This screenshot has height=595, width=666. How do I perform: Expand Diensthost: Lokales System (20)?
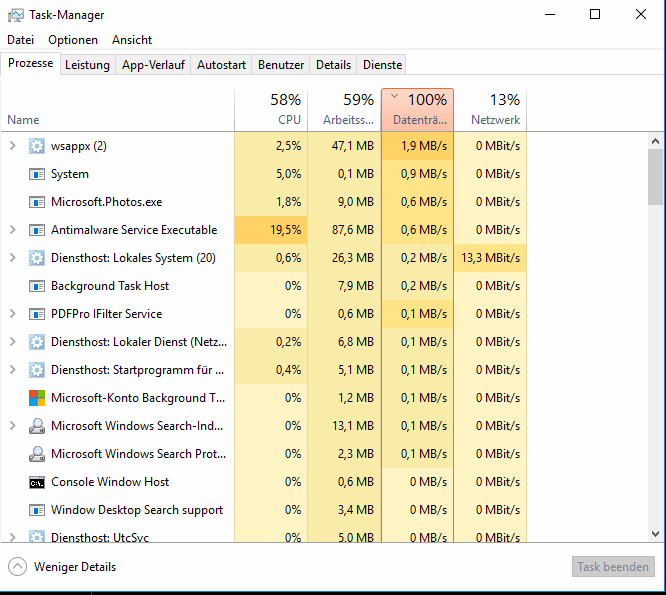[13, 258]
